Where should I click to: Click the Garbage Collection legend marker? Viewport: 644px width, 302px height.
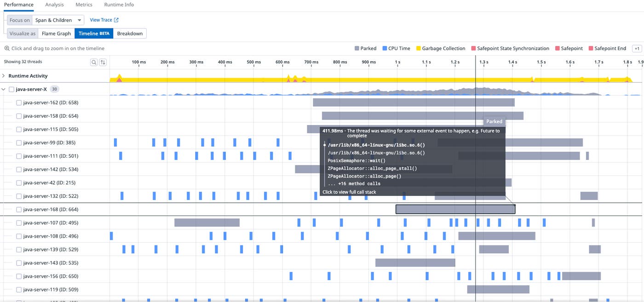pyautogui.click(x=418, y=48)
